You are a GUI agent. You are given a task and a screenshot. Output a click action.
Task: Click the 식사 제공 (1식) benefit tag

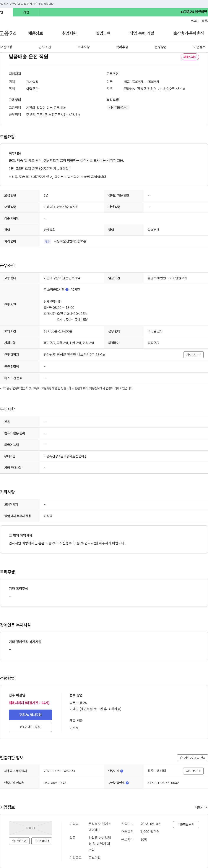click(x=118, y=108)
